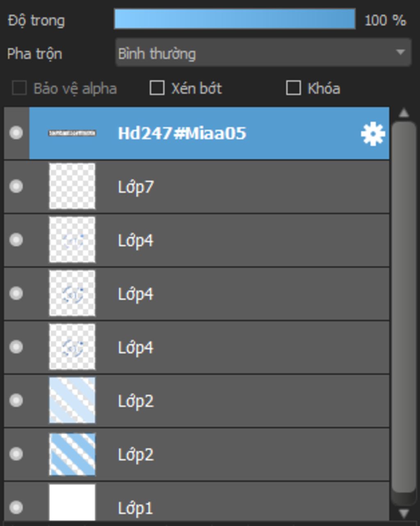Screen dimensions: 420x526
Task: Click the dropdown arrow beside Bình thường
Action: [400, 53]
